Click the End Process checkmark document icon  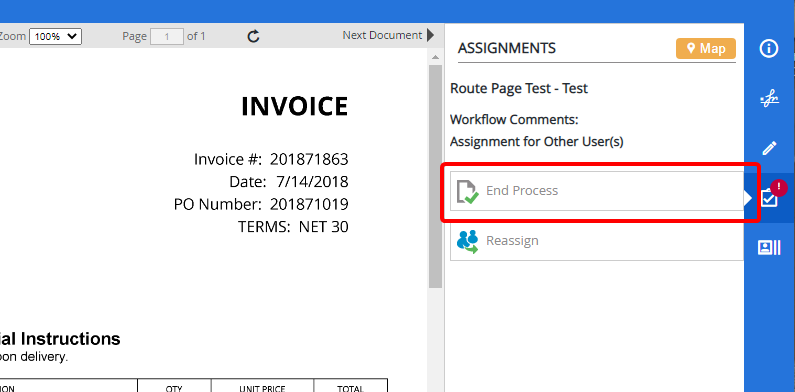point(467,191)
